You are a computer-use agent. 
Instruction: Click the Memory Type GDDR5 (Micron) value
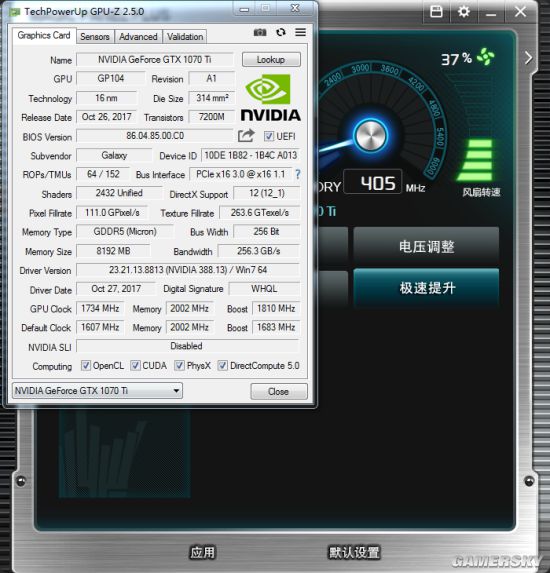coord(125,232)
